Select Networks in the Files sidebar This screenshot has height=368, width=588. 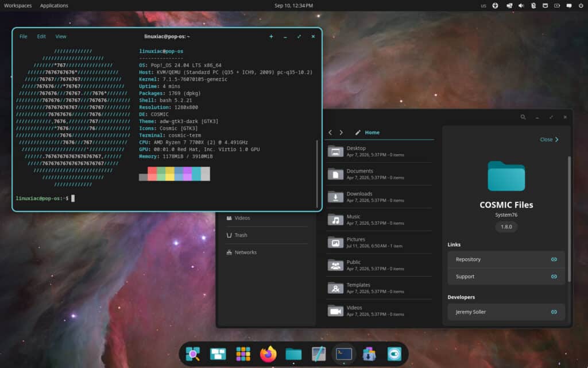pos(267,253)
